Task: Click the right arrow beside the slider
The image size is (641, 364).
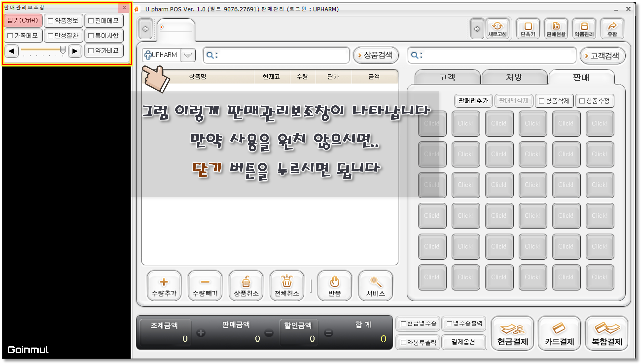Action: pyautogui.click(x=75, y=51)
